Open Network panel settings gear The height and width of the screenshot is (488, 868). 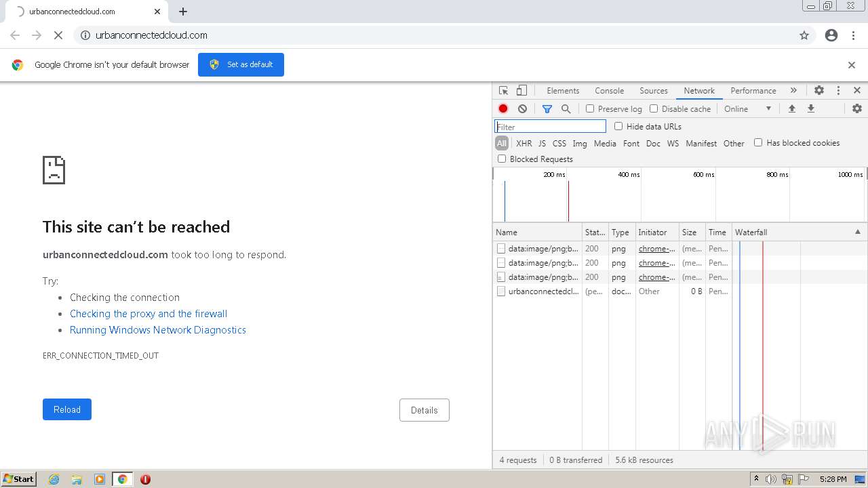click(x=857, y=108)
